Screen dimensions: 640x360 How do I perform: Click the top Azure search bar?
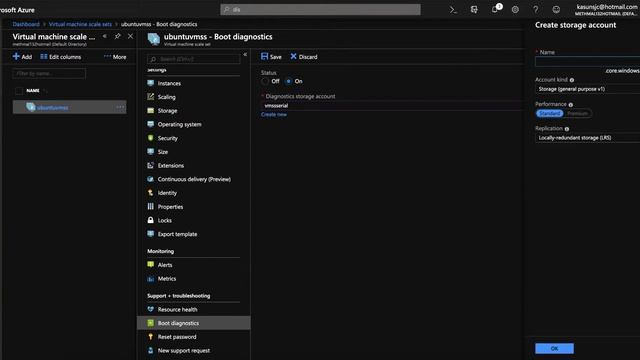coord(320,9)
